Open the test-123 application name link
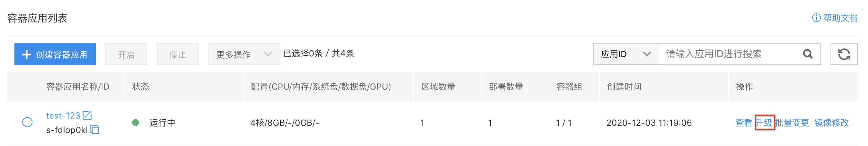Image resolution: width=868 pixels, height=146 pixels. pos(63,115)
